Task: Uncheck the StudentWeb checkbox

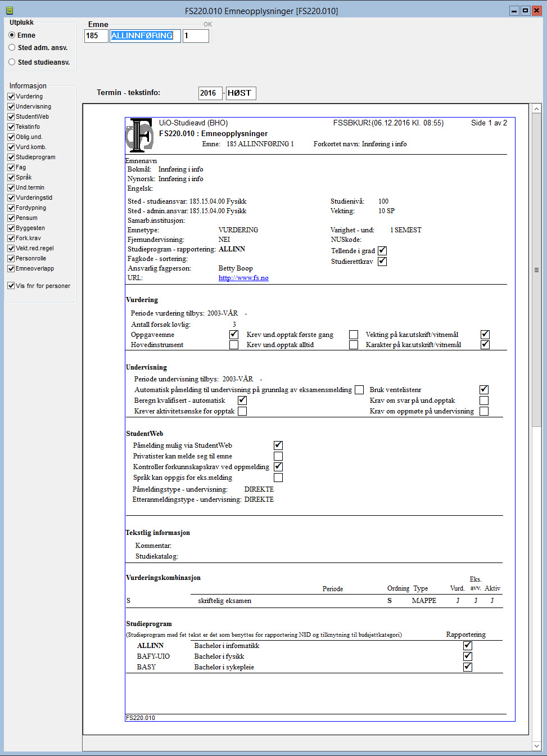Action: [x=11, y=116]
